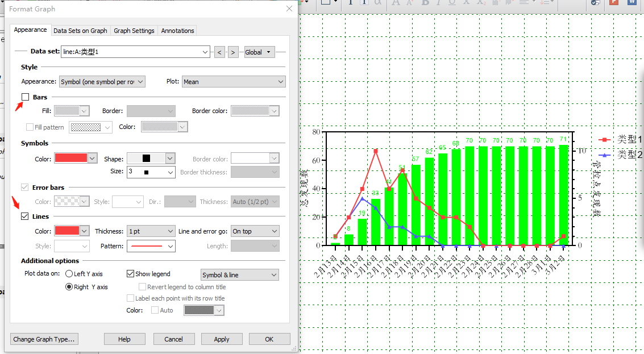The height and width of the screenshot is (354, 644).
Task: Click the blue 类型2 legend symbol
Action: point(606,155)
